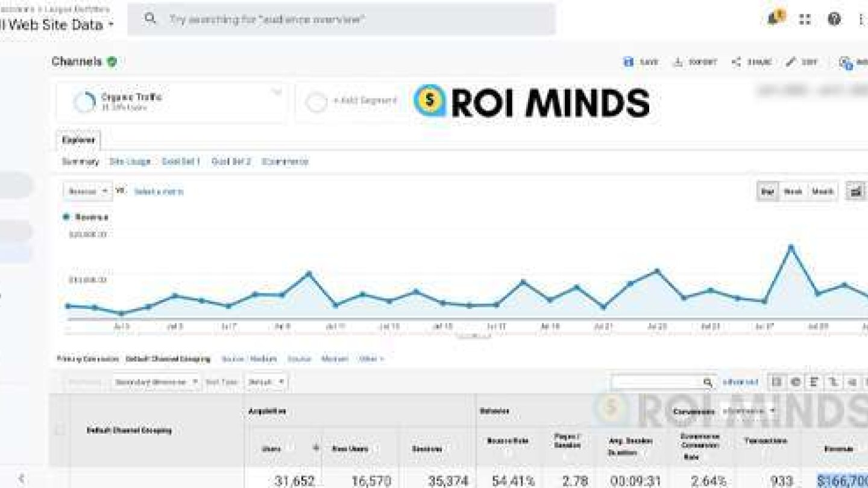This screenshot has height=488, width=868.
Task: Switch to the Site Usage view
Action: pos(130,161)
